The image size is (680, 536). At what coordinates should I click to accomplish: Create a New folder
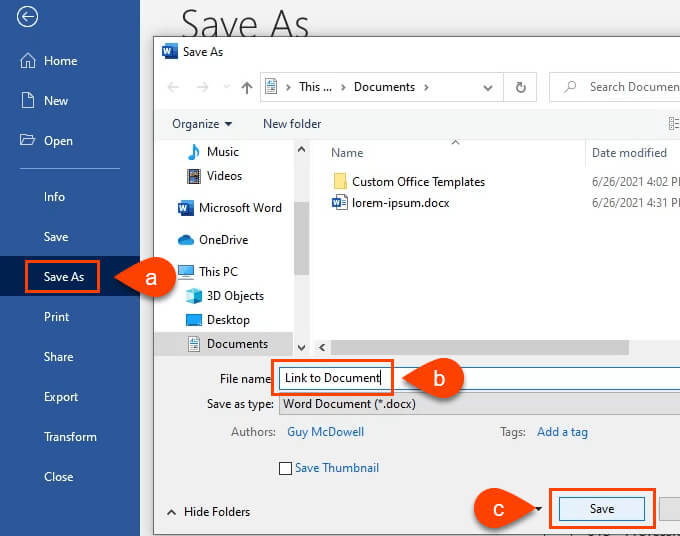pos(292,124)
